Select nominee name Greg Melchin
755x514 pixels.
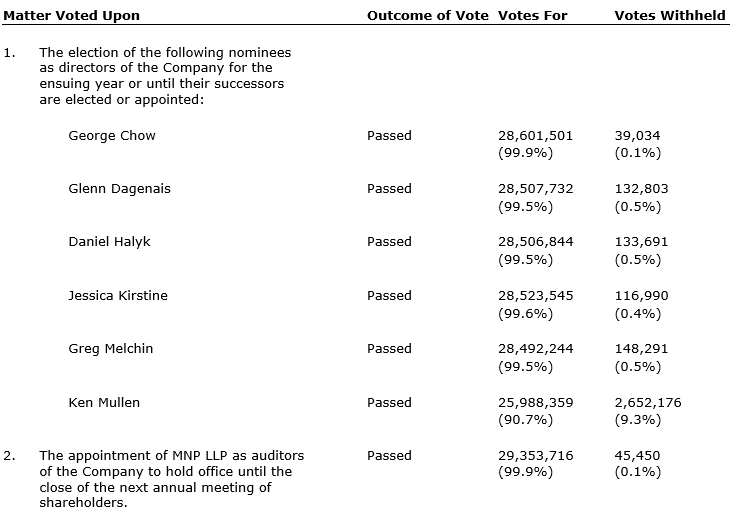111,348
